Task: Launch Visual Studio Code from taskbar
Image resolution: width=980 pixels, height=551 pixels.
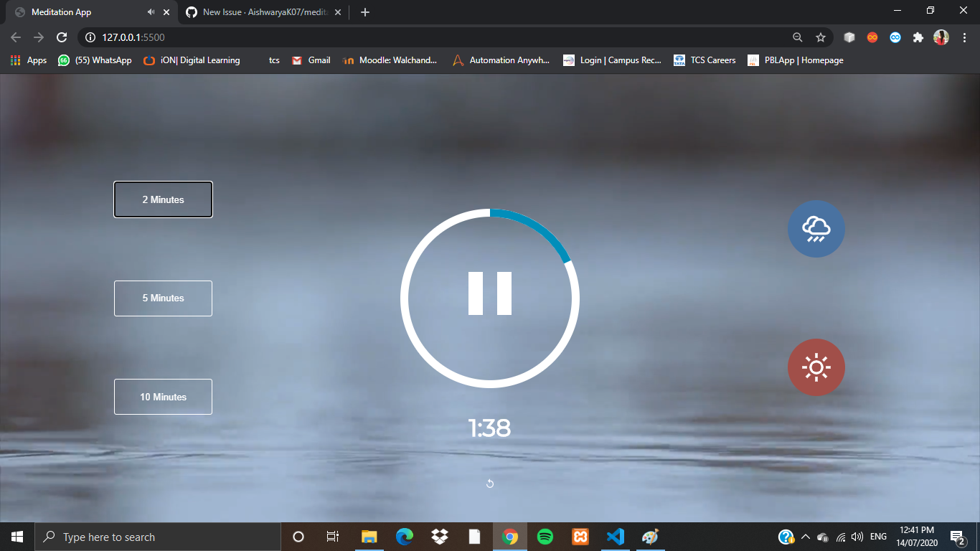Action: 615,536
